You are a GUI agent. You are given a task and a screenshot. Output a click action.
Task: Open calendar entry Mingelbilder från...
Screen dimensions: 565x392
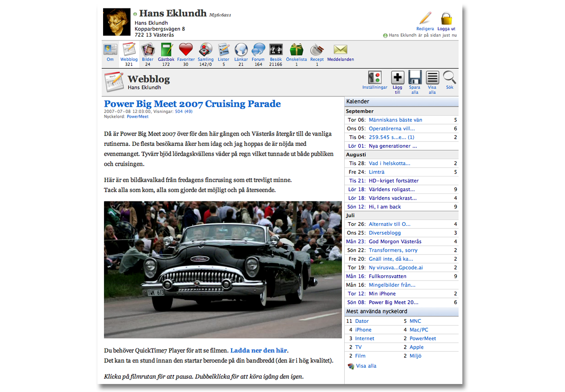pyautogui.click(x=392, y=285)
